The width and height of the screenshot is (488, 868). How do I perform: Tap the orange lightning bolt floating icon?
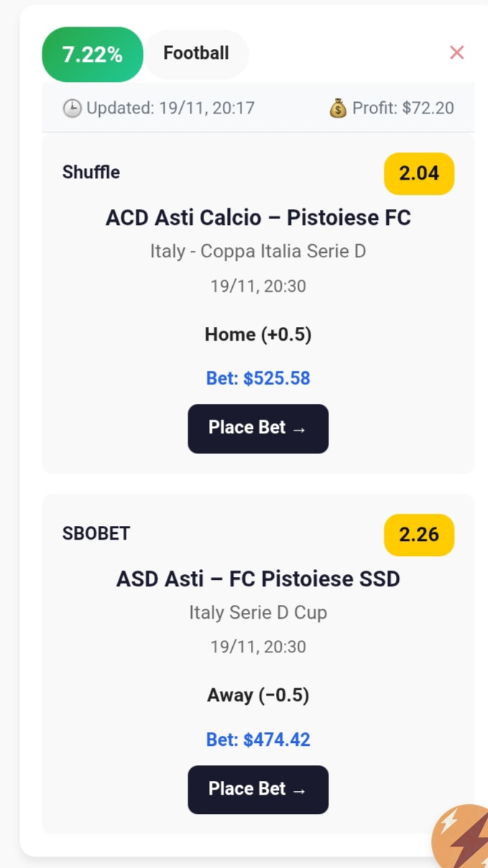pyautogui.click(x=463, y=838)
